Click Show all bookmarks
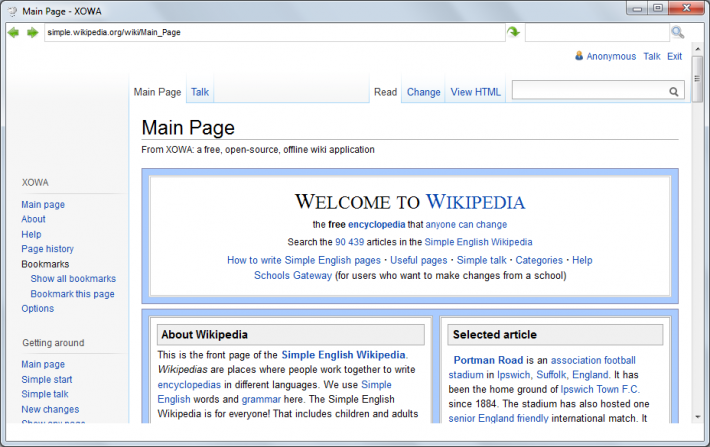 tap(73, 279)
